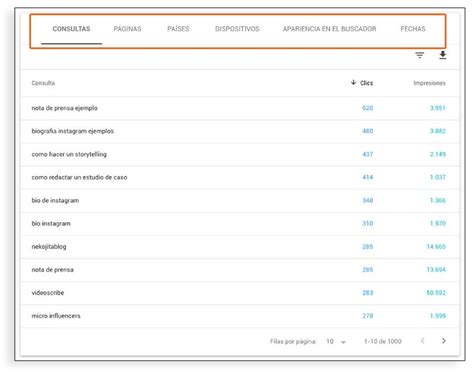Click clicks value 480

[x=368, y=131]
